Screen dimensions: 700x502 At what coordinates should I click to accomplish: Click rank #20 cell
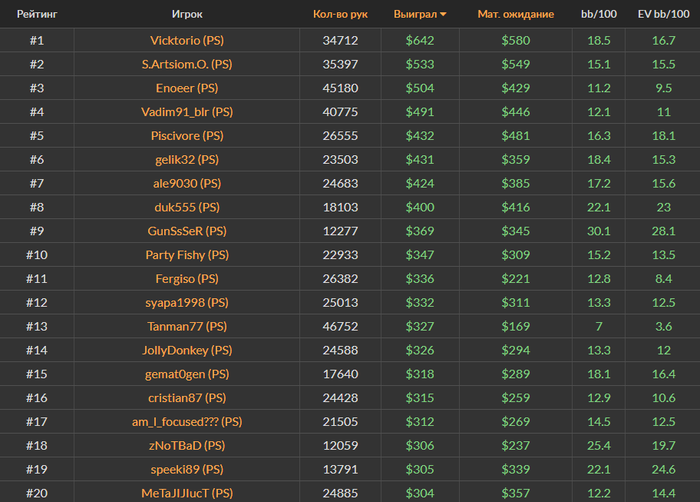click(x=37, y=493)
